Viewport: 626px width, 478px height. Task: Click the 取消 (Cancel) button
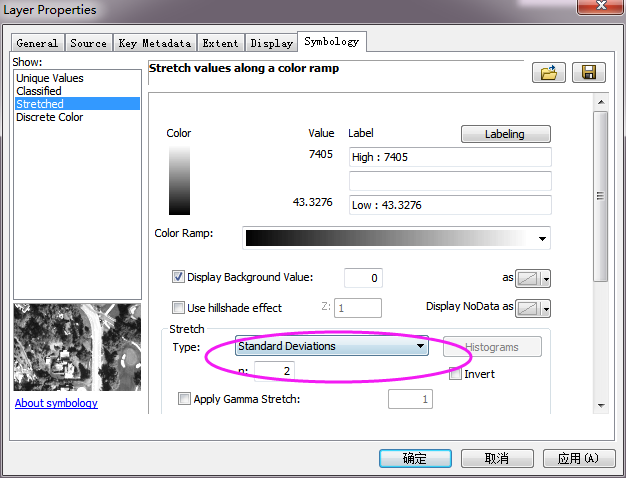click(497, 458)
